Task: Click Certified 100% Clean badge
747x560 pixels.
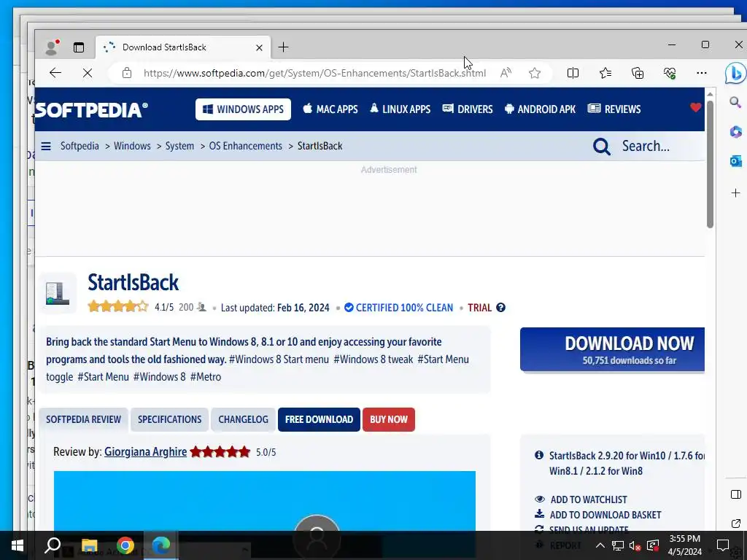Action: tap(398, 308)
